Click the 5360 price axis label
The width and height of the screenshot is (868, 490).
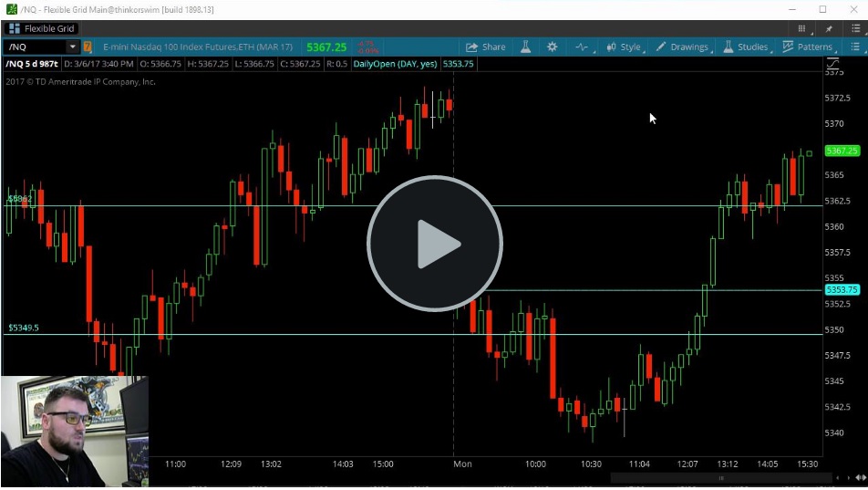(833, 226)
